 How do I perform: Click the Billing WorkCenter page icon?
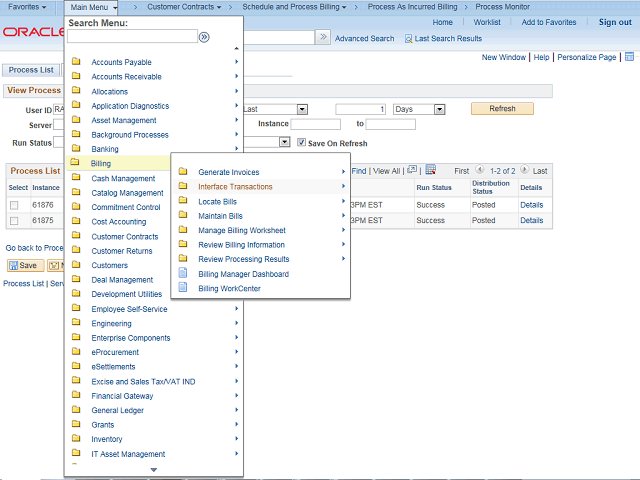(182, 289)
